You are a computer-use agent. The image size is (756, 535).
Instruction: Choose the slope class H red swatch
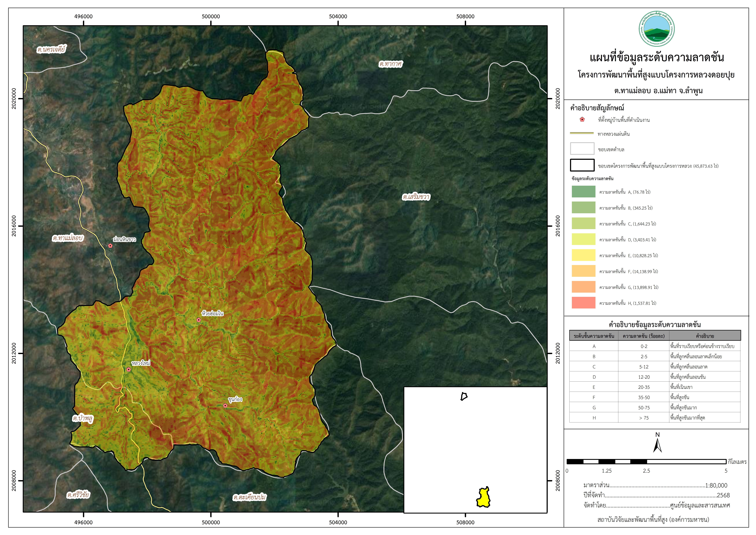pyautogui.click(x=584, y=303)
